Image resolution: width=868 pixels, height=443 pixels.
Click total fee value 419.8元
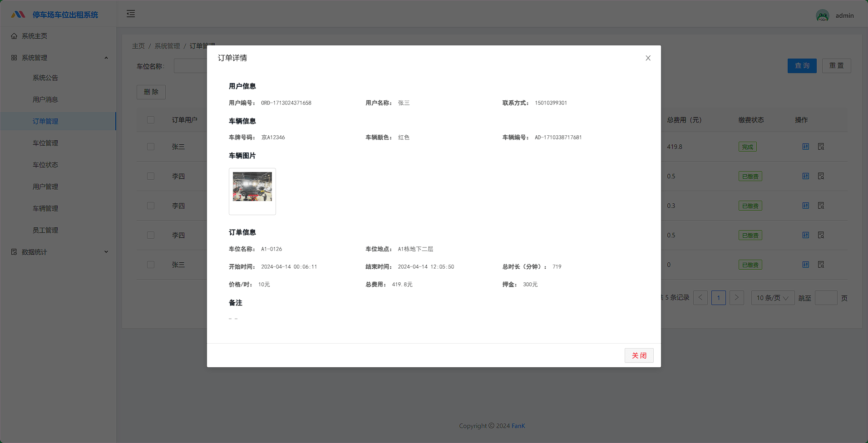point(402,285)
